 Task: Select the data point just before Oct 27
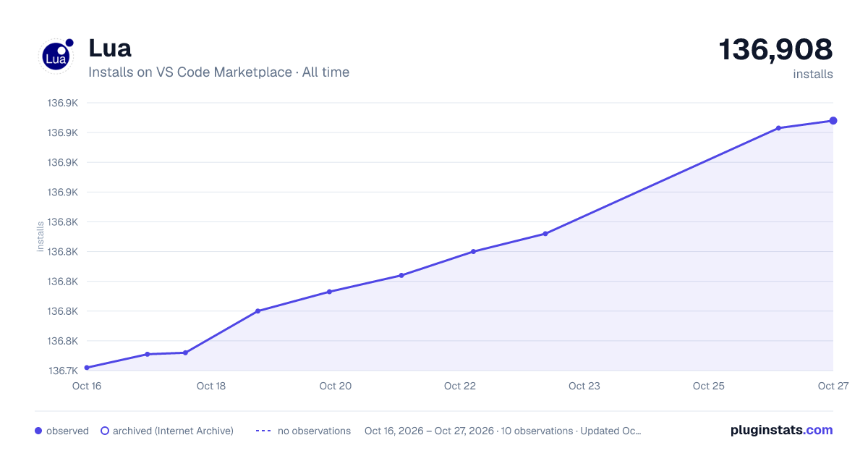click(x=778, y=128)
